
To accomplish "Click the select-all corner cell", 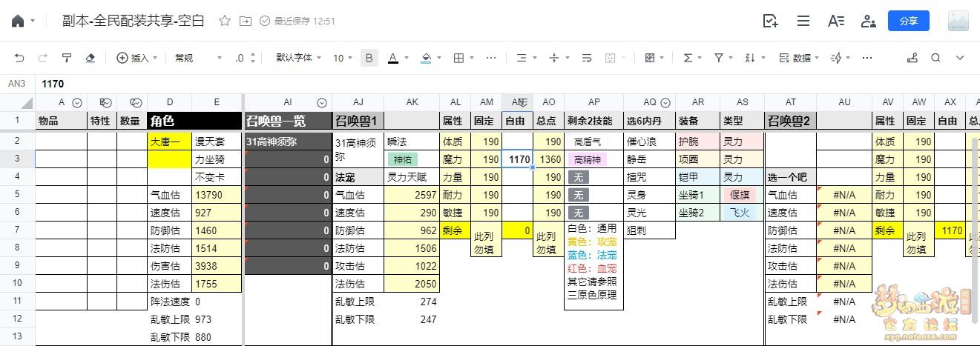I will (x=17, y=102).
